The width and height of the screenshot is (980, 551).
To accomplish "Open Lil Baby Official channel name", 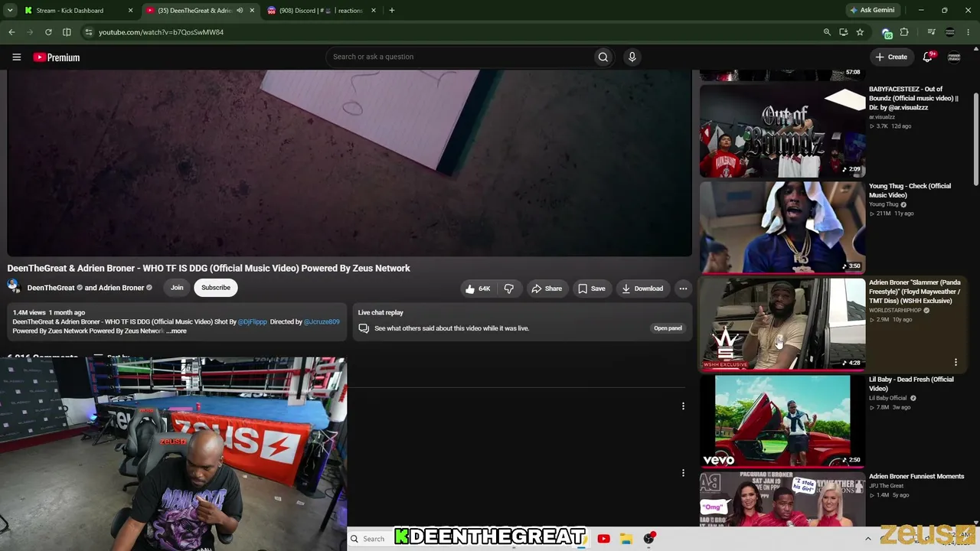I will [887, 398].
